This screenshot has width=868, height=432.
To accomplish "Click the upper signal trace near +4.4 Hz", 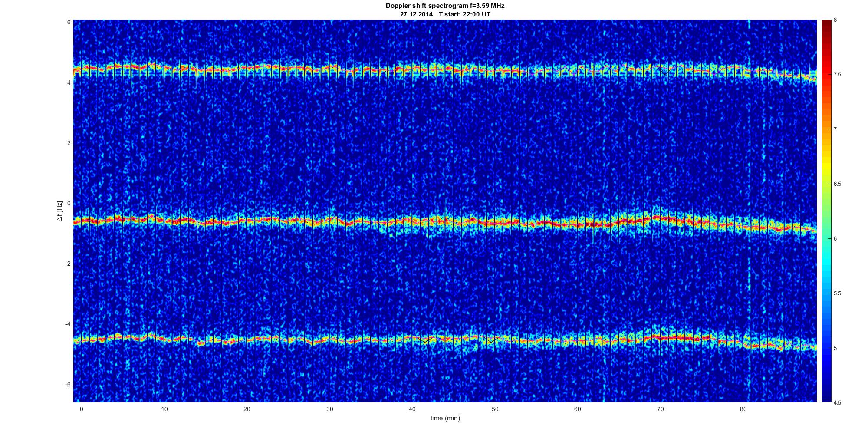I will click(x=445, y=69).
